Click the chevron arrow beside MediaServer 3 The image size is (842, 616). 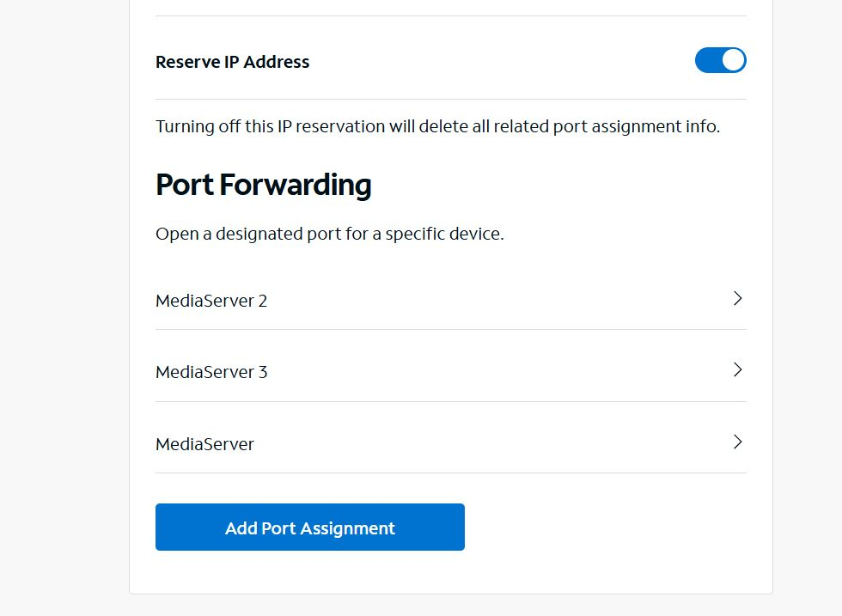[737, 370]
